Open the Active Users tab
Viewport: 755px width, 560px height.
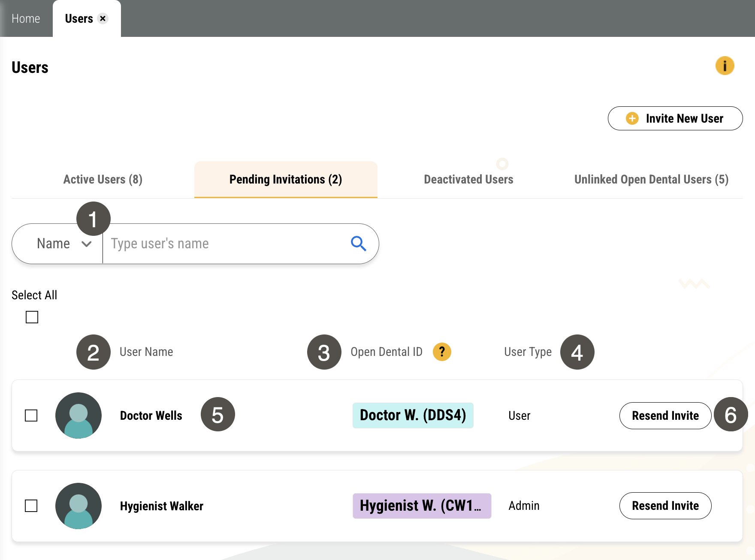(103, 179)
